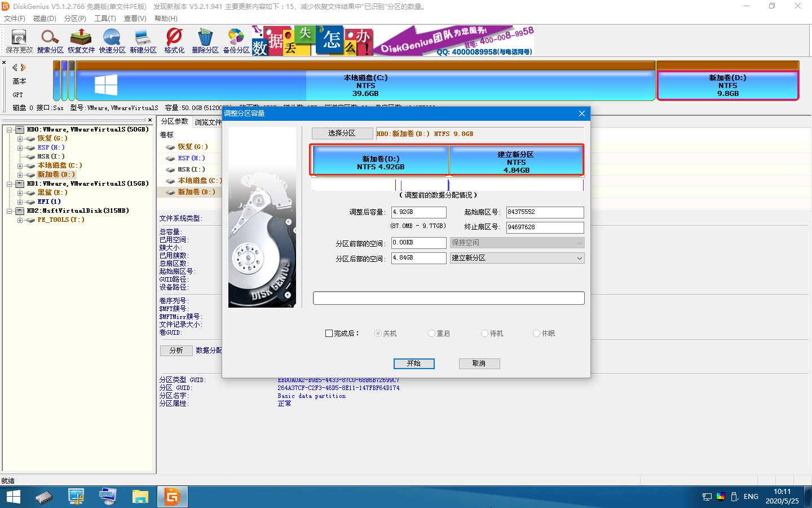Click the Save Changes (保存更改) toolbar icon
The width and height of the screenshot is (812, 508).
19,41
